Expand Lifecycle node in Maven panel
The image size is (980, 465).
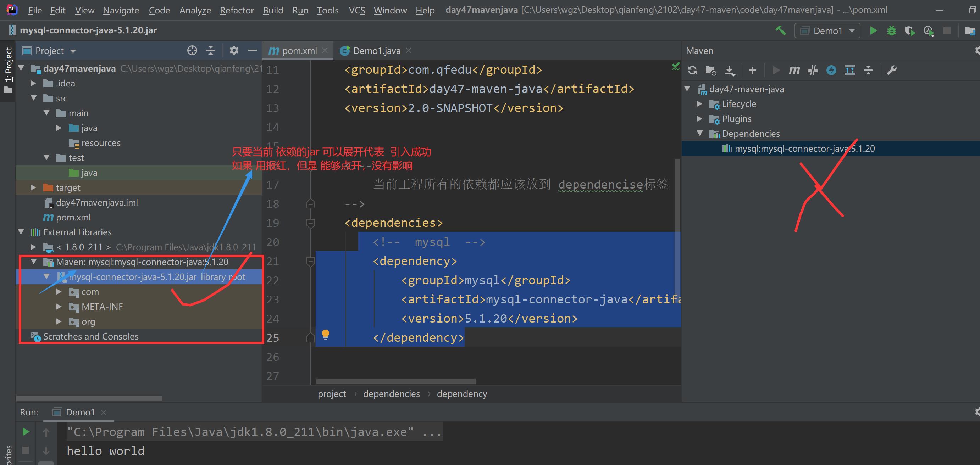tap(699, 104)
